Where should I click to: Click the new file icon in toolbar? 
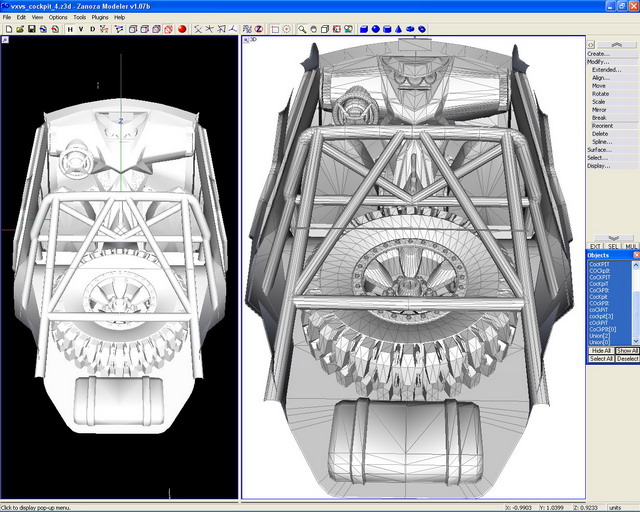(7, 29)
